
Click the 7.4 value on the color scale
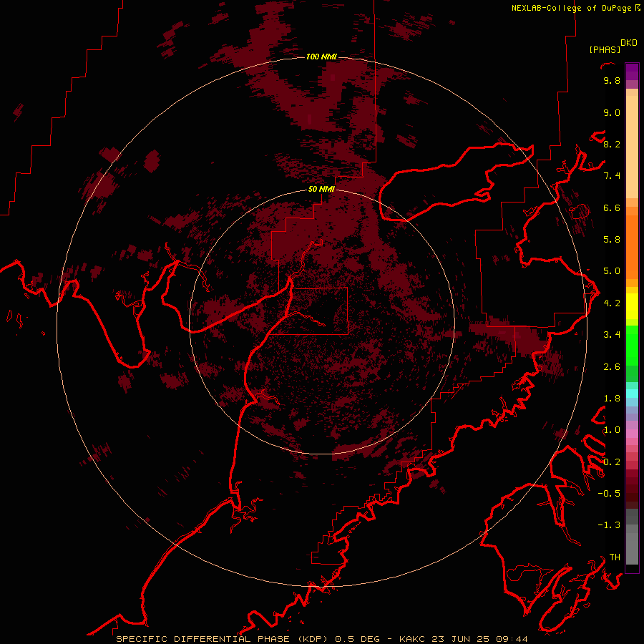pos(612,176)
